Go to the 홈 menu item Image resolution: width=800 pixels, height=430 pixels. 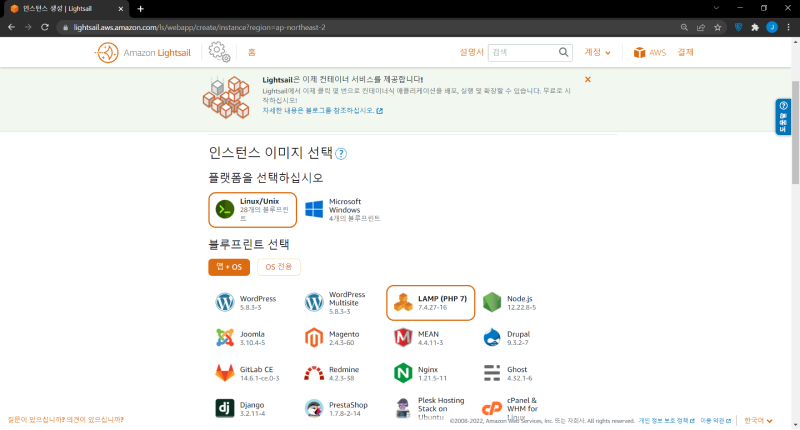click(x=252, y=53)
